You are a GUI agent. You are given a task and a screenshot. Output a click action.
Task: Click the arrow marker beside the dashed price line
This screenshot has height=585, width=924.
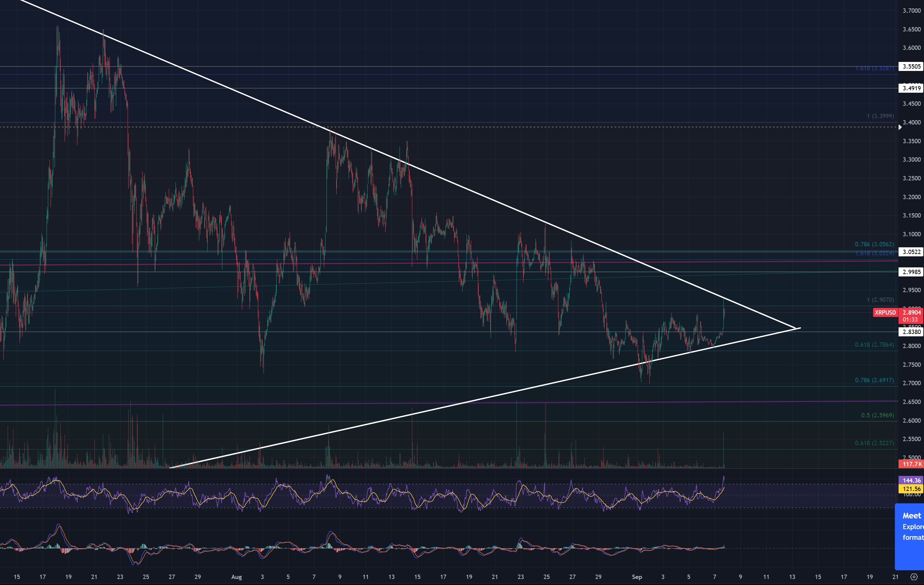pyautogui.click(x=900, y=127)
